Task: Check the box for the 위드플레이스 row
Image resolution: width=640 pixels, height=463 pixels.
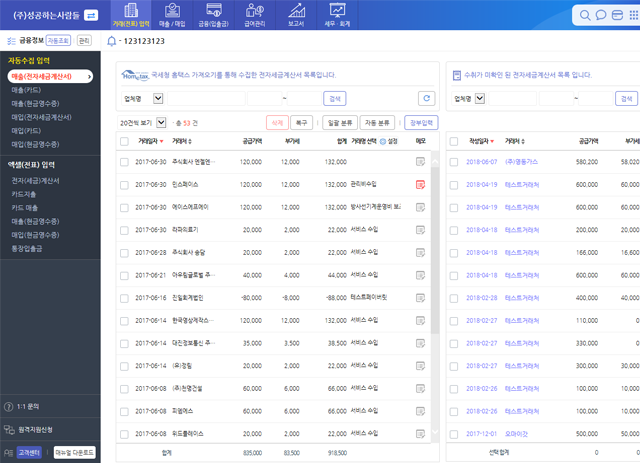Action: pyautogui.click(x=124, y=434)
